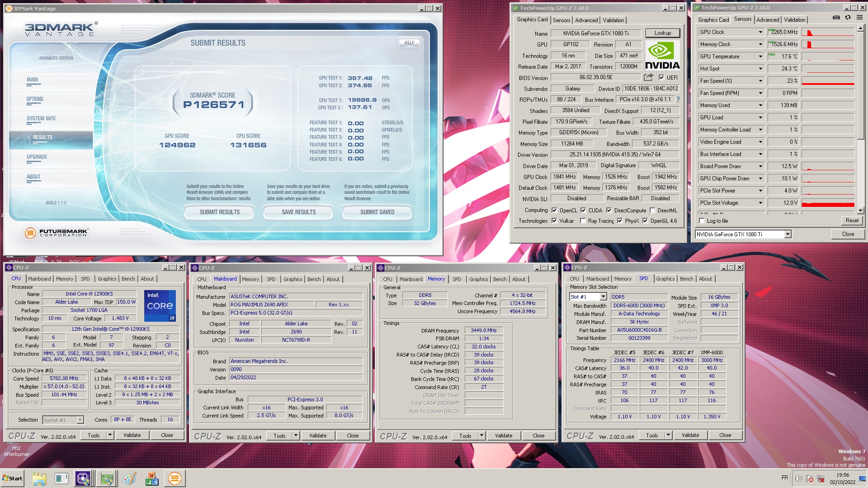Click the 3DMark Vantage logo
This screenshot has height=488, width=868.
point(60,29)
